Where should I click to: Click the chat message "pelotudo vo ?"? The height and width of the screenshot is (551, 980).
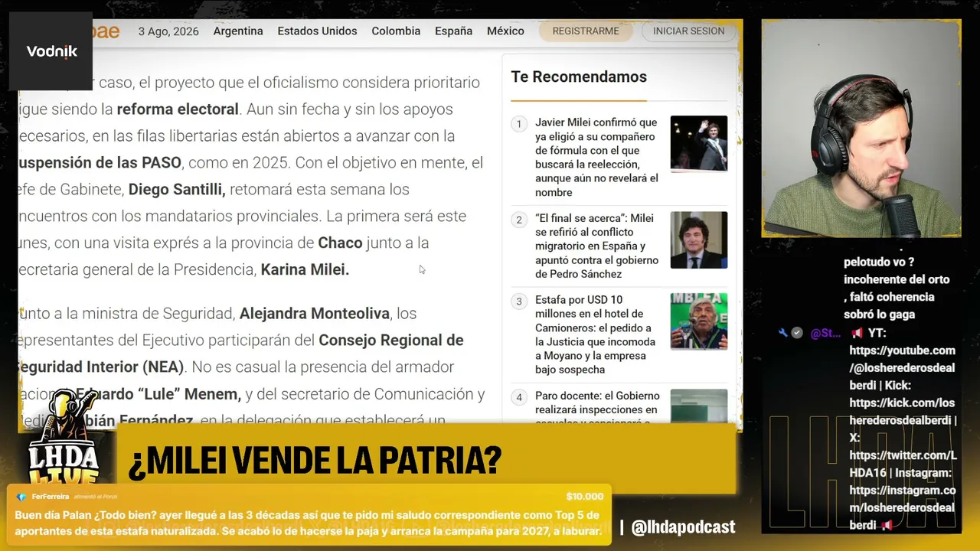coord(879,262)
